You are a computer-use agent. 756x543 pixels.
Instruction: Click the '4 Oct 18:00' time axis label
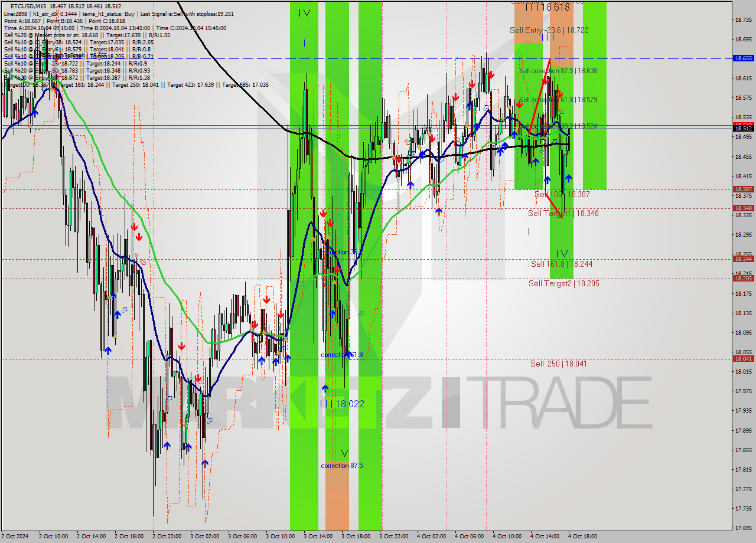(583, 537)
